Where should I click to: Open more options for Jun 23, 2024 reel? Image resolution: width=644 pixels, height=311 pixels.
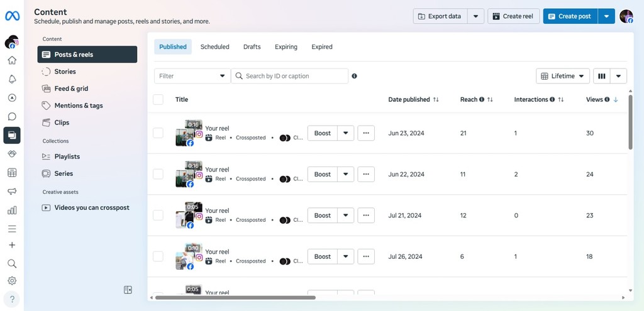point(366,133)
